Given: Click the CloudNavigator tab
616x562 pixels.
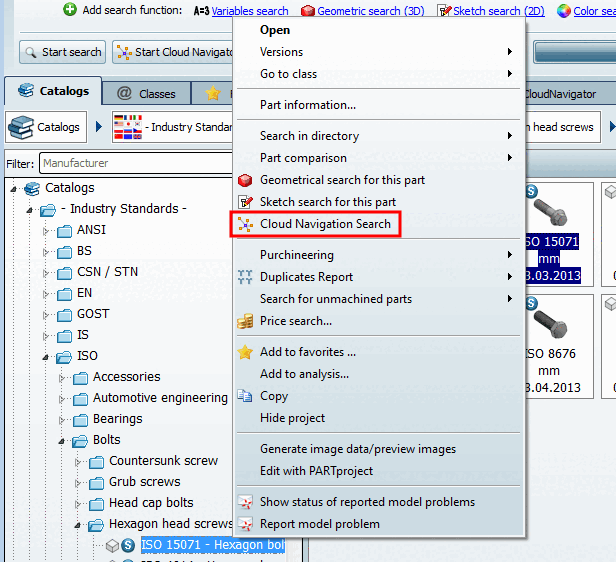Looking at the screenshot, I should point(561,94).
